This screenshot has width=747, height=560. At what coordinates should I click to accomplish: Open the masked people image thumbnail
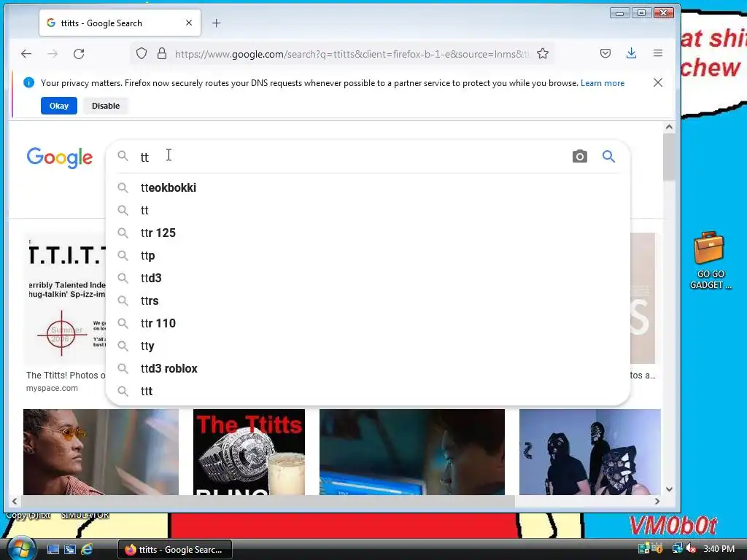[x=589, y=452]
